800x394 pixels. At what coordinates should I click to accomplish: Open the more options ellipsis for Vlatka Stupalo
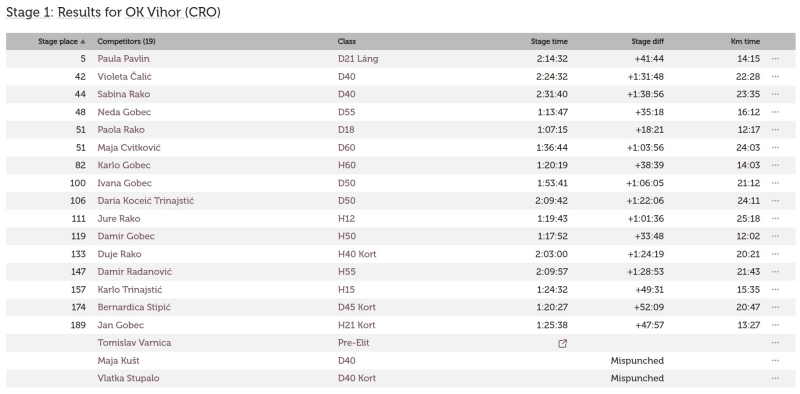click(775, 378)
